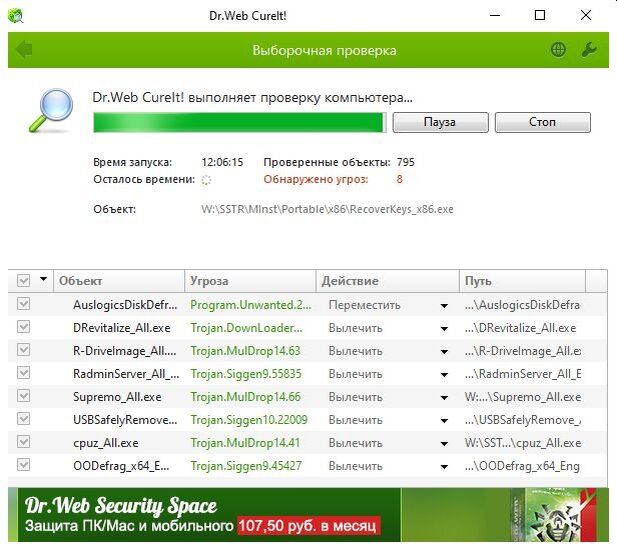Uncheck the DRevitalize_All.exe row checkbox
The image size is (617, 550).
coord(24,327)
